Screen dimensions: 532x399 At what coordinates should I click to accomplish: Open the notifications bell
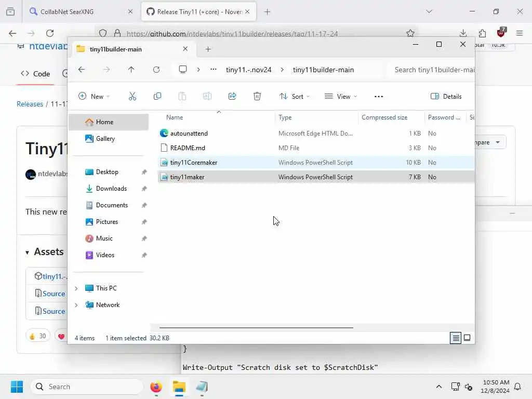coord(518,387)
